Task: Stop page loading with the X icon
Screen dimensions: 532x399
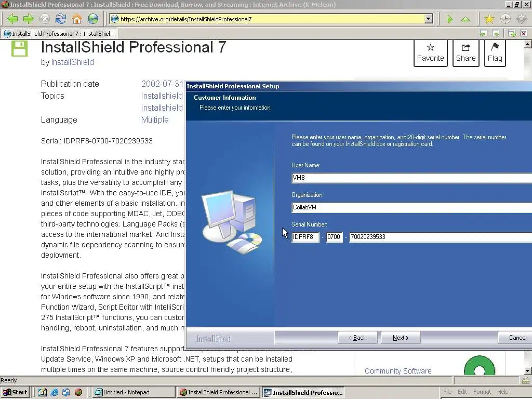Action: pyautogui.click(x=45, y=19)
